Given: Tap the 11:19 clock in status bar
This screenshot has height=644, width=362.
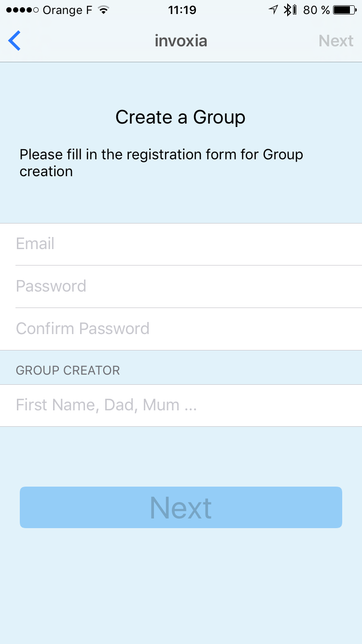Looking at the screenshot, I should pos(181,10).
